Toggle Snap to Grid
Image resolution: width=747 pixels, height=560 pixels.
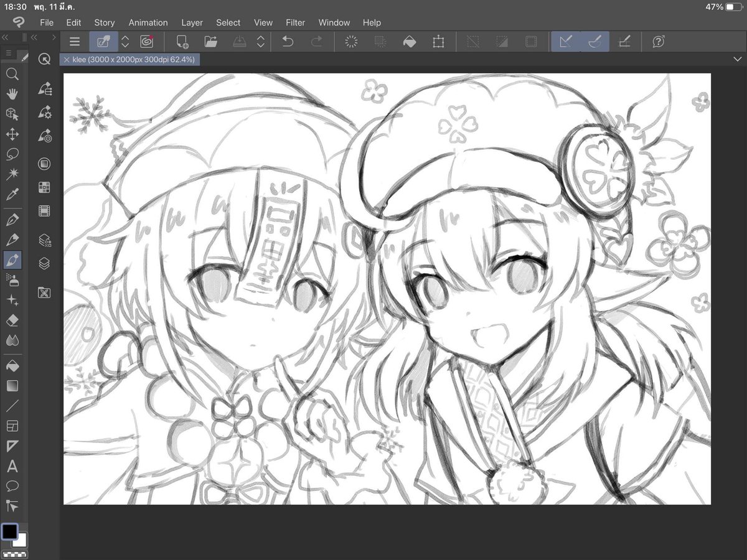pyautogui.click(x=624, y=42)
